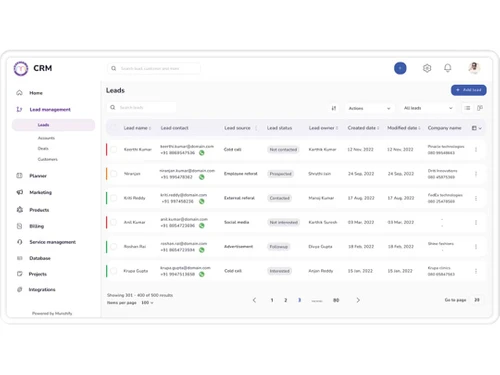
Task: Check the Krupa Gupta row checkbox
Action: click(114, 271)
